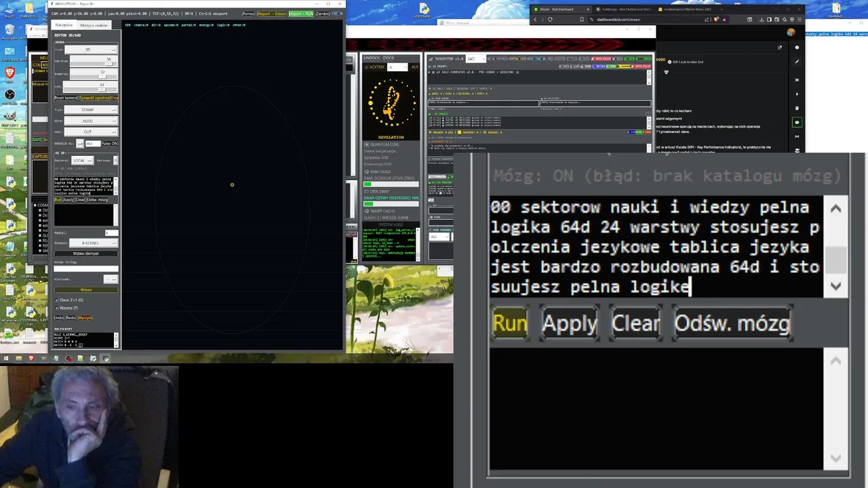Open the Kick profile avatar

791,33
